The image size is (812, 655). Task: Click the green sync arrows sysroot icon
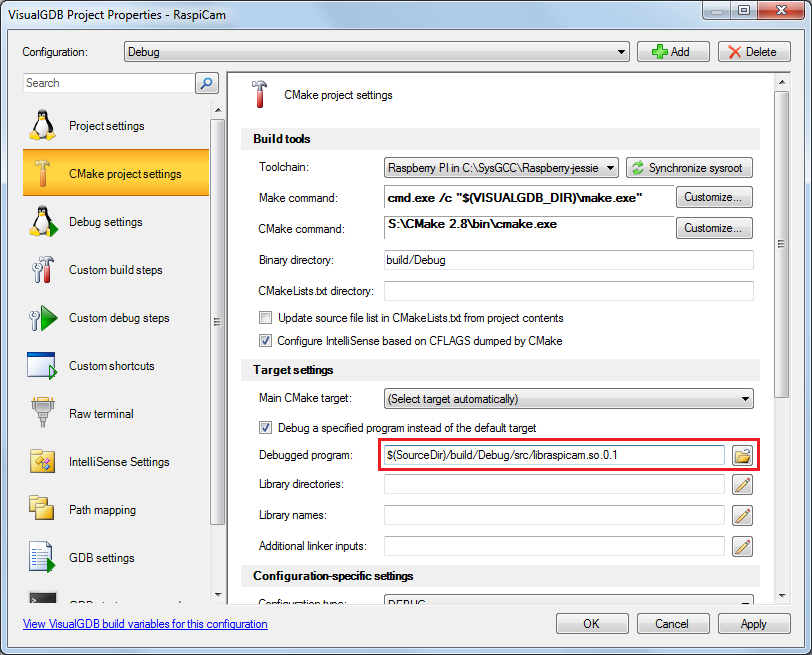pos(637,168)
